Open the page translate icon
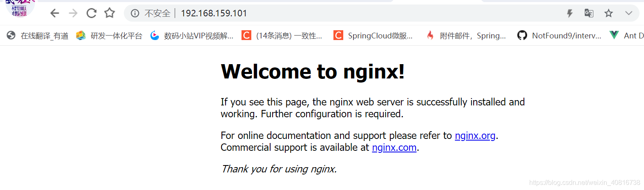644x190 pixels. coord(589,13)
